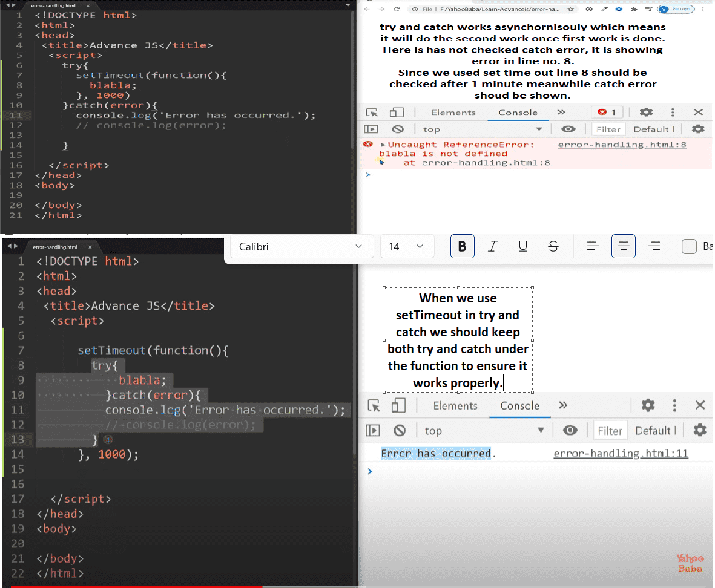Viewport: 715px width, 588px height.
Task: Apply italic formatting to the text
Action: coord(493,247)
